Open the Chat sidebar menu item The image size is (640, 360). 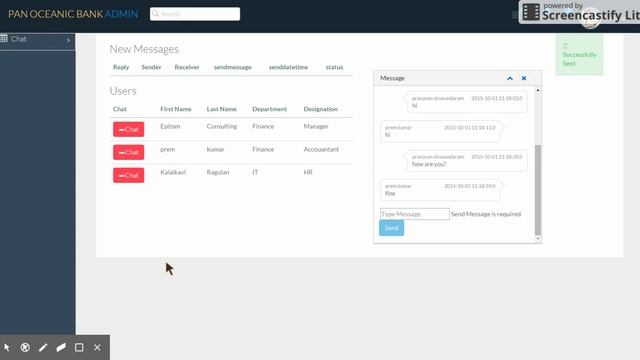(38, 40)
